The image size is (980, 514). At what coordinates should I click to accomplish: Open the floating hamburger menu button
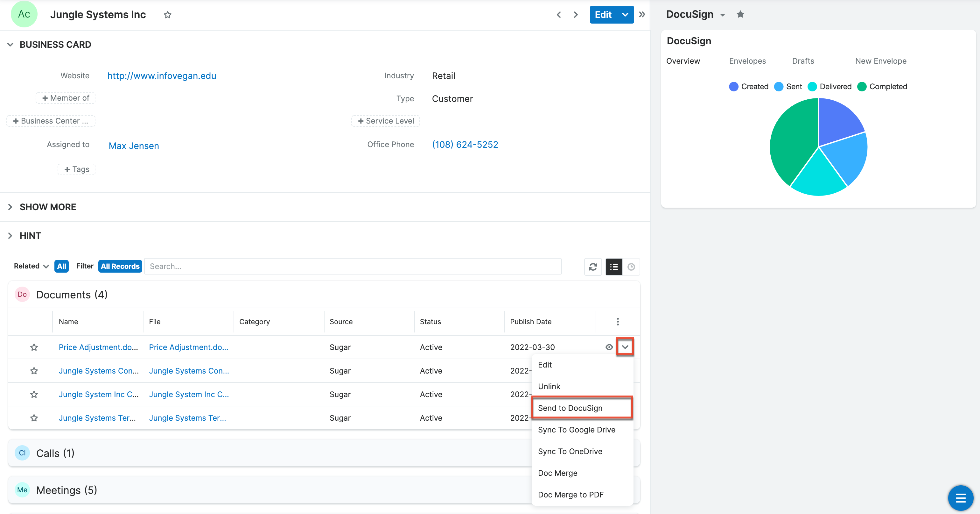coord(961,498)
